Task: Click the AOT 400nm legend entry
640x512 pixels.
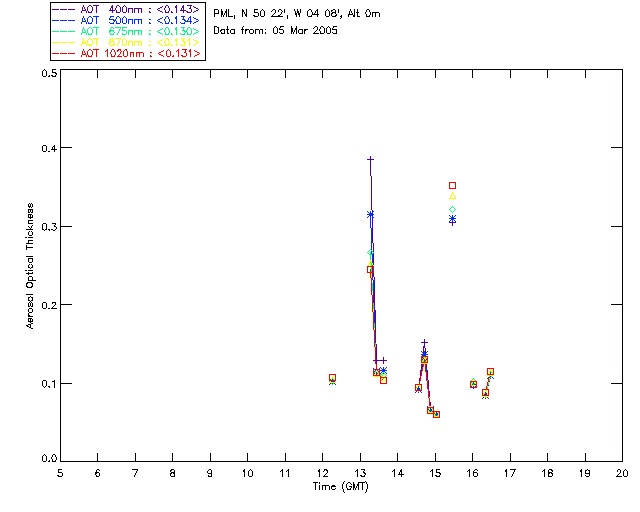Action: coord(126,9)
